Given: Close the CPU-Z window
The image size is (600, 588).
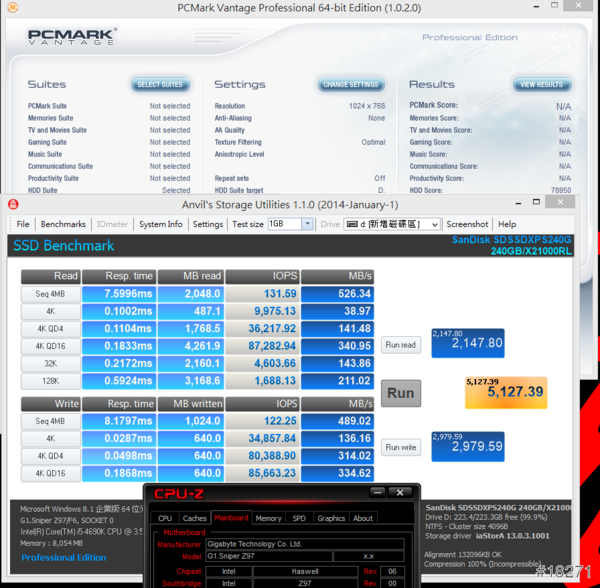Looking at the screenshot, I should (400, 492).
